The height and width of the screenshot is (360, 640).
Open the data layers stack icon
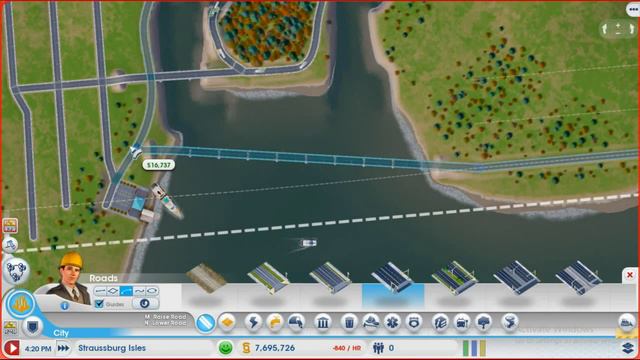coord(629,348)
